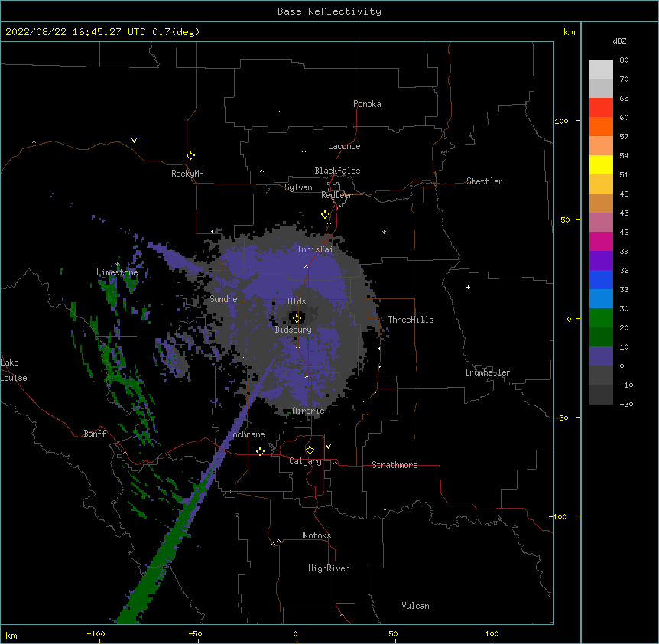Click the white caret marker west of Ponoka
The height and width of the screenshot is (644, 659).
pos(279,112)
